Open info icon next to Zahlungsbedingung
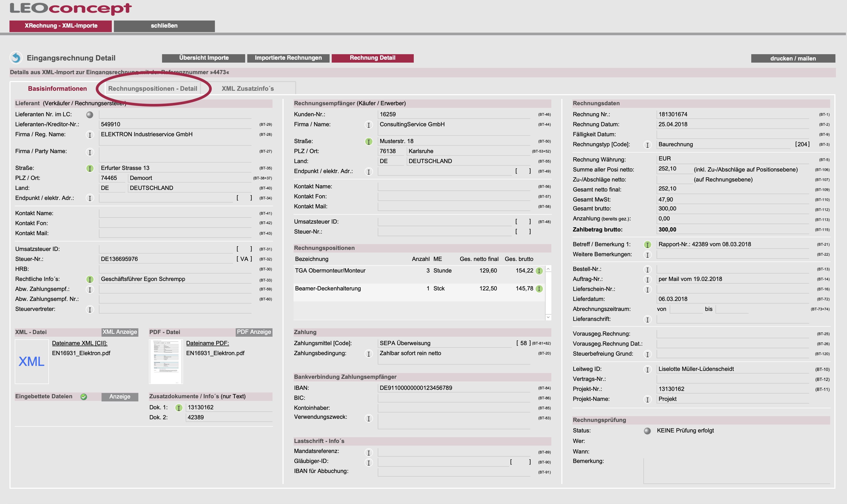847x504 pixels. pyautogui.click(x=369, y=354)
